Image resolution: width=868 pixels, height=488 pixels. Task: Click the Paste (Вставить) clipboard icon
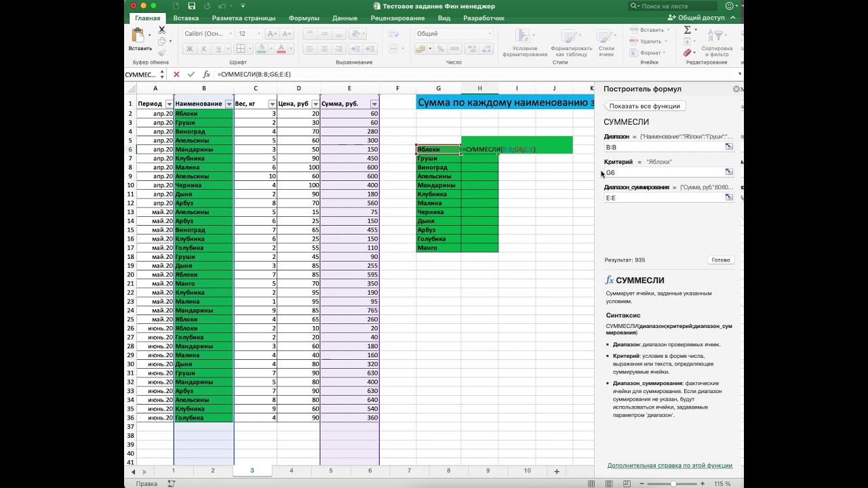click(x=140, y=36)
